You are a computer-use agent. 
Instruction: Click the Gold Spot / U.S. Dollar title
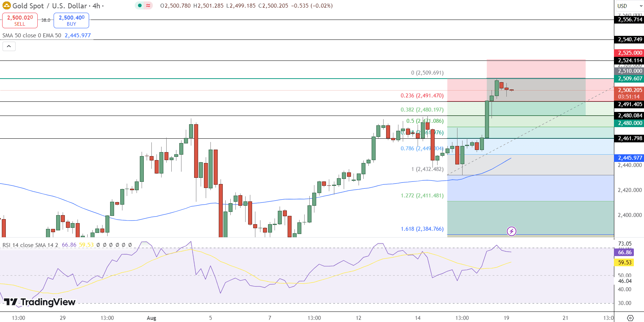(50, 6)
